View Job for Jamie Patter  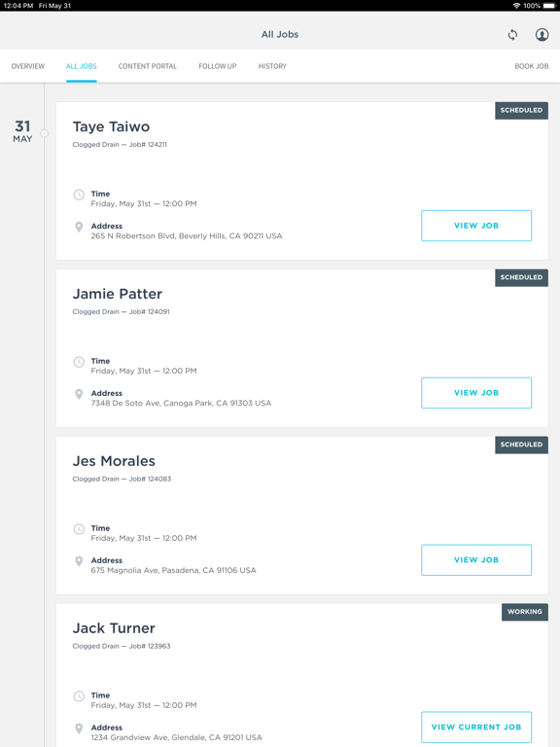476,393
